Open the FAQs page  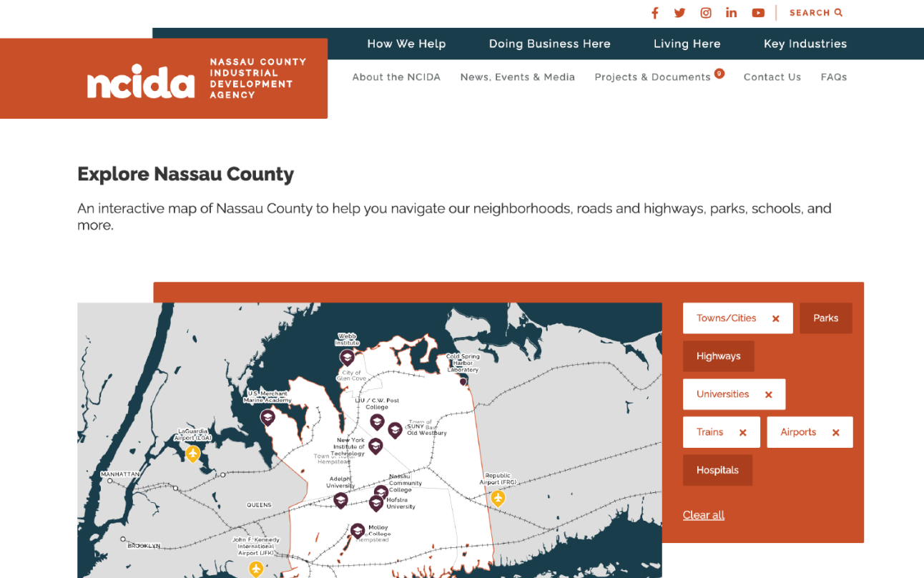(834, 77)
